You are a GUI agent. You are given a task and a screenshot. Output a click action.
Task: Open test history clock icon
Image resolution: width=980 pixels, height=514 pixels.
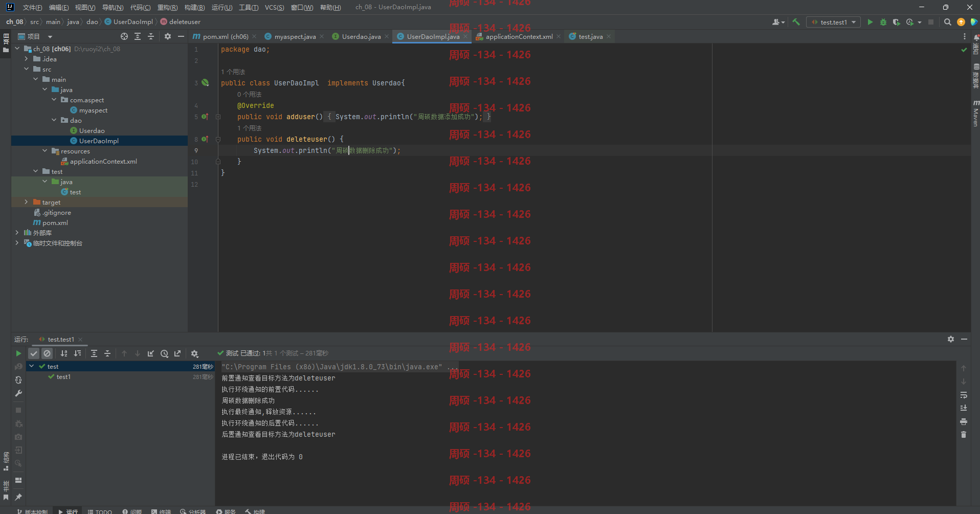(164, 353)
